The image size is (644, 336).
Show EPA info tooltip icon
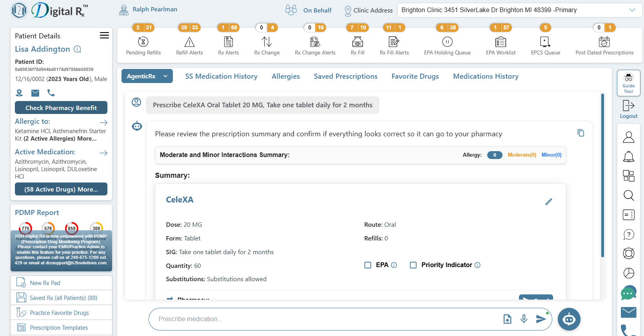click(394, 265)
